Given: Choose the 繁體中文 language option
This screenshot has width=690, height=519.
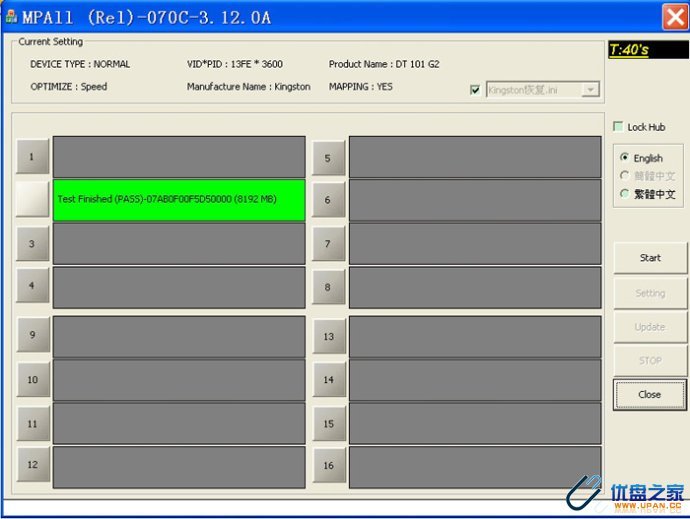Looking at the screenshot, I should click(625, 194).
